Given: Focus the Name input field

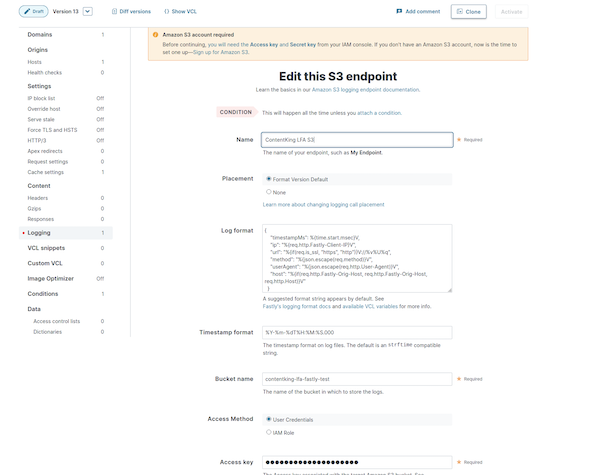Looking at the screenshot, I should tap(357, 140).
